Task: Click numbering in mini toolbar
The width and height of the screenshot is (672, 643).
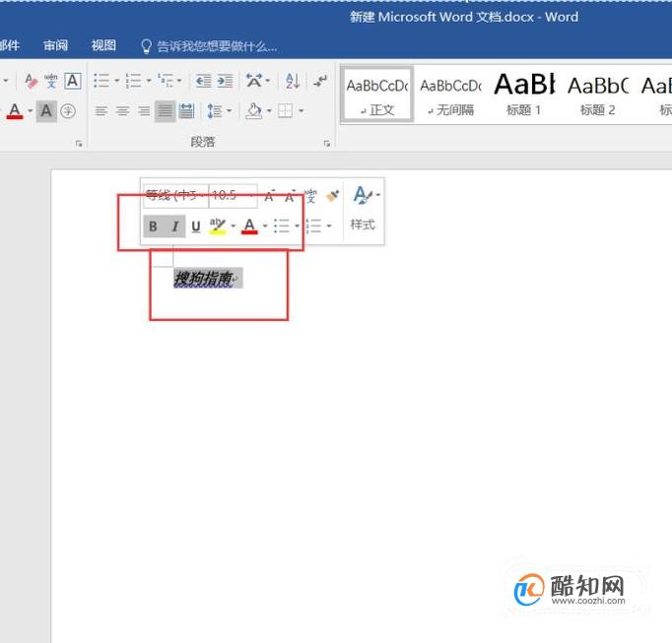Action: (x=314, y=225)
